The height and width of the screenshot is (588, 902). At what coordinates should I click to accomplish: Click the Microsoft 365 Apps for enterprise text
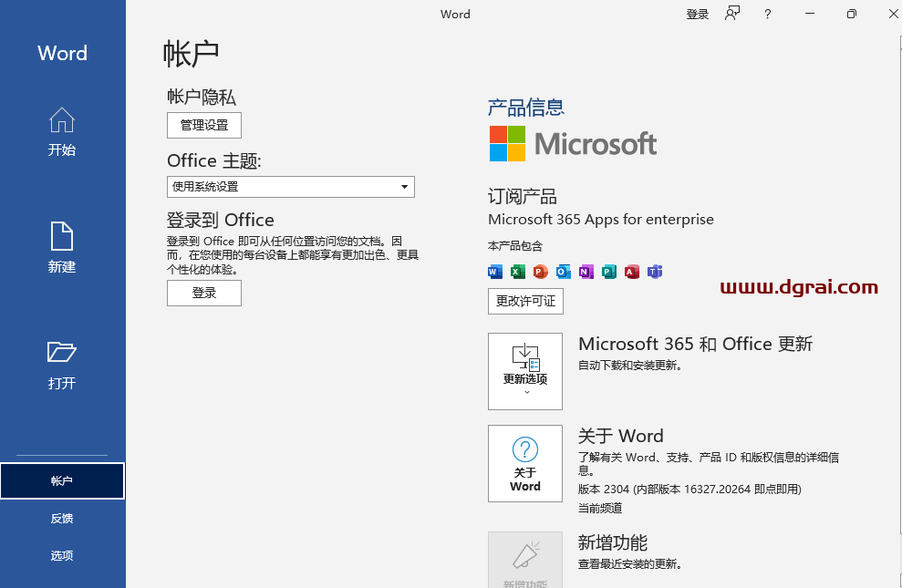click(600, 220)
